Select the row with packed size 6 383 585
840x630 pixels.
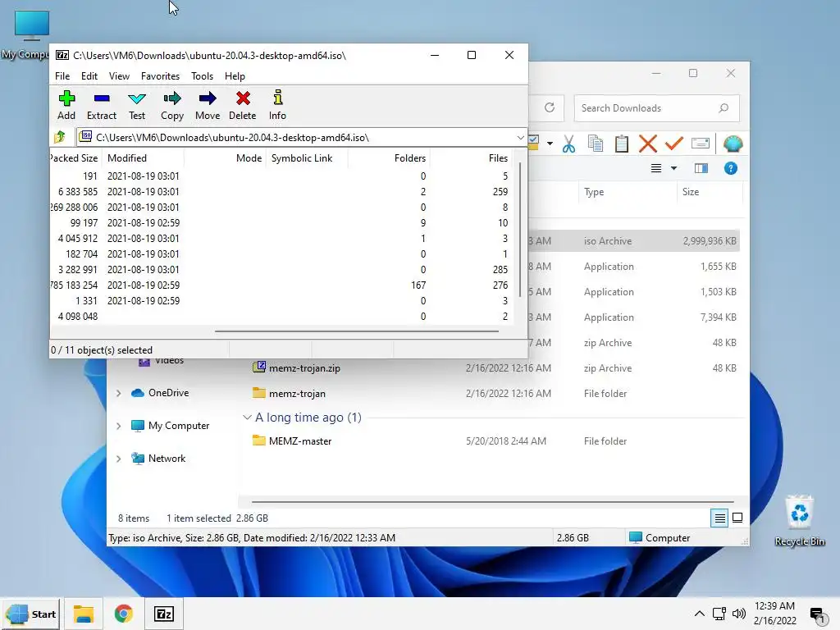click(281, 192)
